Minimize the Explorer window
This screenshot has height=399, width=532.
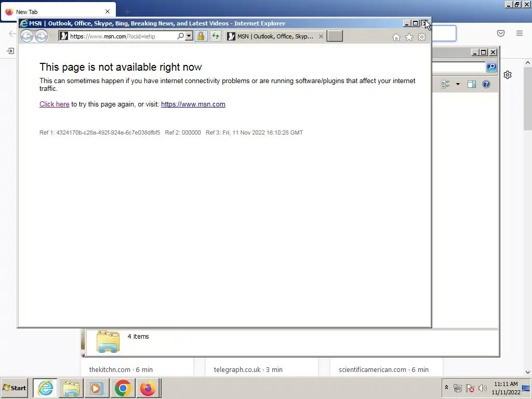point(475,52)
